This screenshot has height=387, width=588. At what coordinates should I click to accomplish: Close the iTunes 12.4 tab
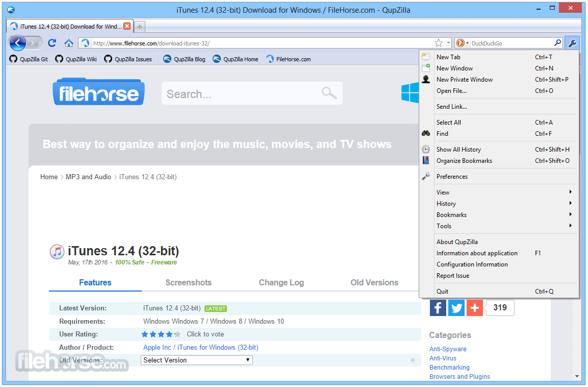click(x=127, y=26)
